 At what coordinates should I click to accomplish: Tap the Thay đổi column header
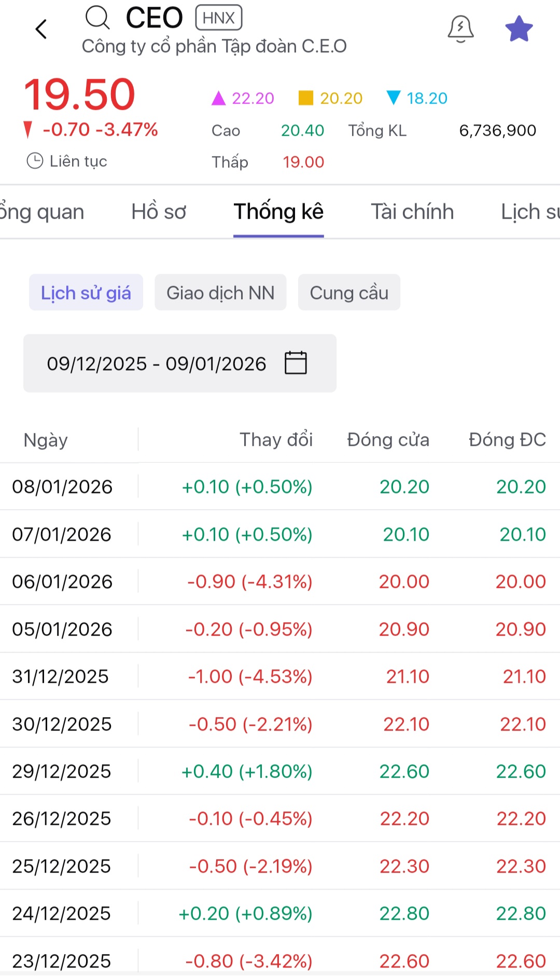pyautogui.click(x=276, y=440)
